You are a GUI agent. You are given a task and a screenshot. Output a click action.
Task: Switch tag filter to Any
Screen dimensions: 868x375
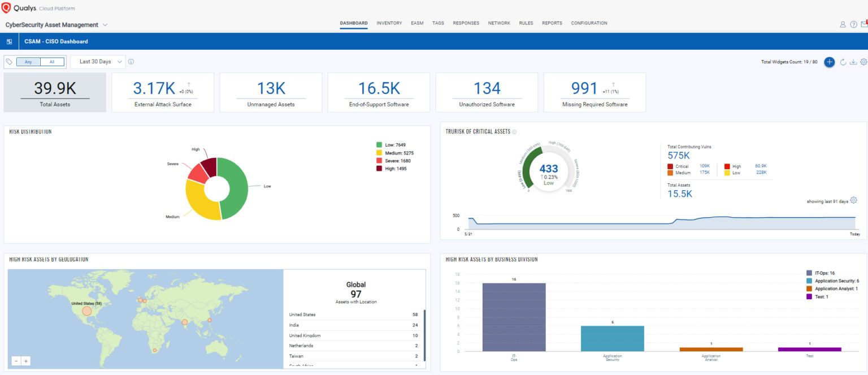coord(29,61)
